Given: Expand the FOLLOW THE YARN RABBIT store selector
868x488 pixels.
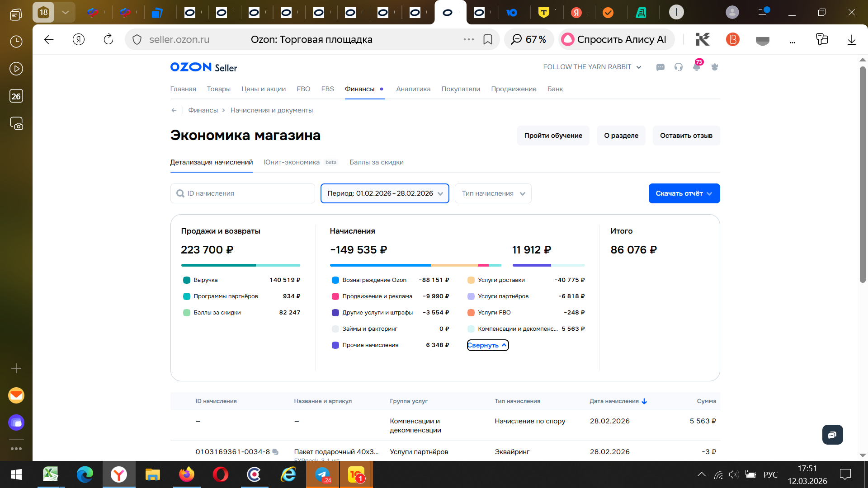Looking at the screenshot, I should tap(592, 67).
